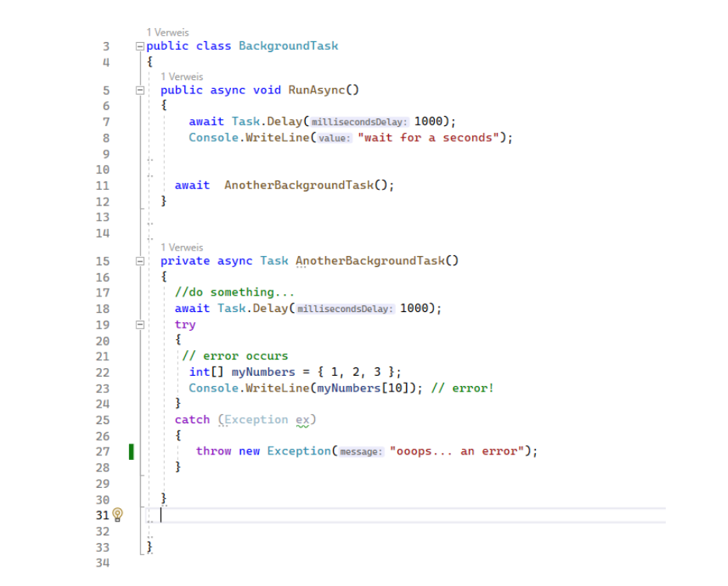Select the 'value:' parameter hint
This screenshot has width=728, height=586.
(x=334, y=139)
